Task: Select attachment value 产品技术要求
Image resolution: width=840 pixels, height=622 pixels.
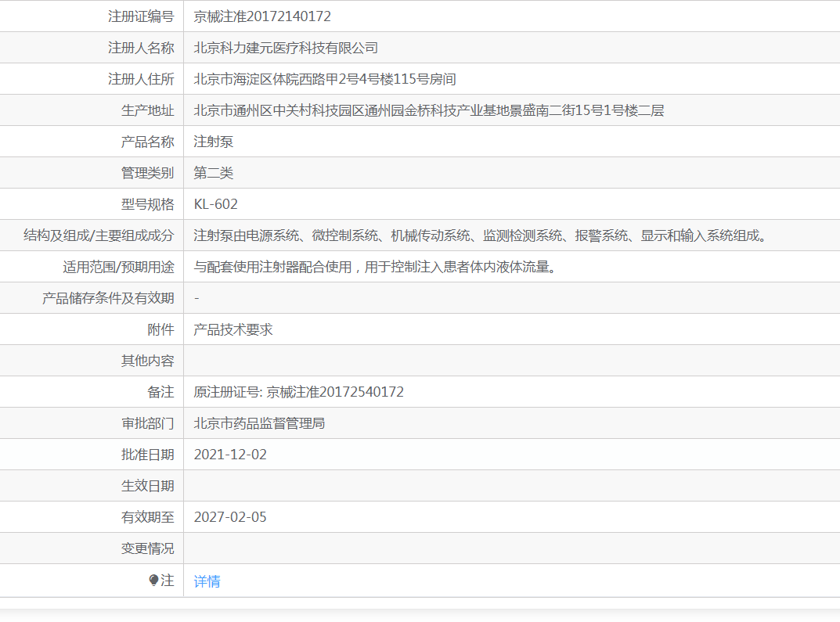Action: (x=233, y=329)
